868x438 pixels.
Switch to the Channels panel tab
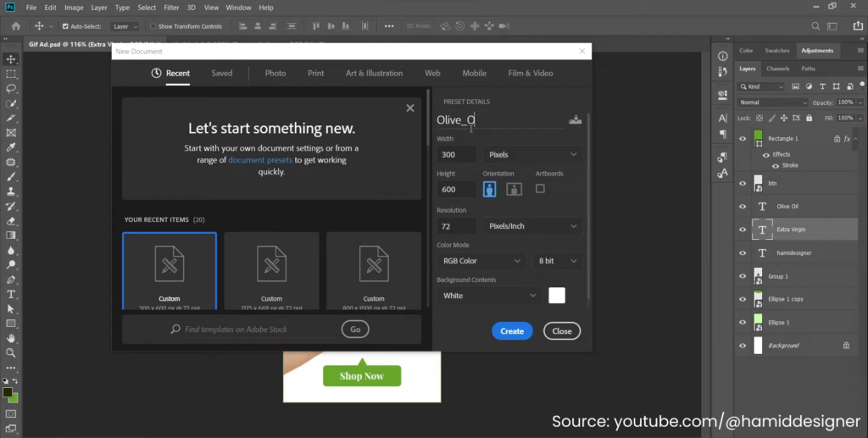(x=778, y=69)
